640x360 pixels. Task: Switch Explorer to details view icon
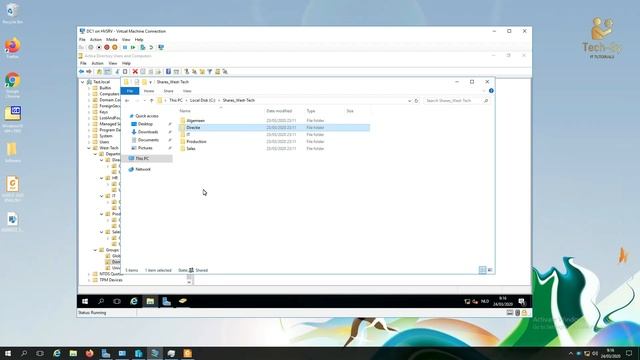[x=482, y=270]
